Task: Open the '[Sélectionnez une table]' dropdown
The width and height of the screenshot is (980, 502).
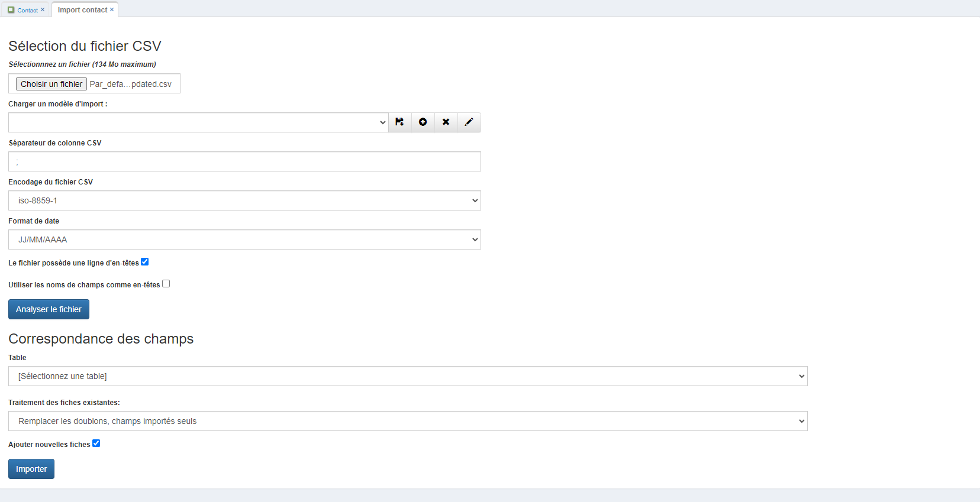Action: tap(408, 376)
